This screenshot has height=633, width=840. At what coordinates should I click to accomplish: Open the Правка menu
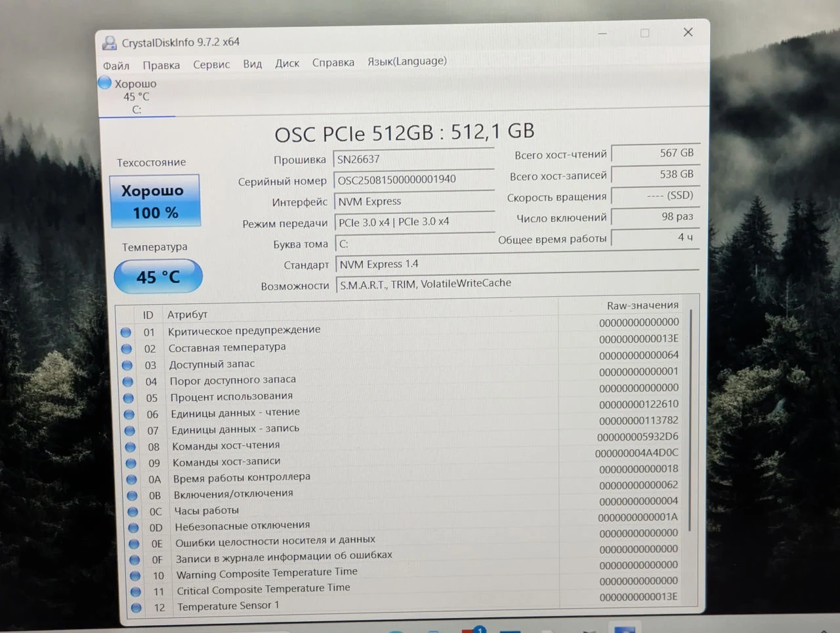coord(161,65)
